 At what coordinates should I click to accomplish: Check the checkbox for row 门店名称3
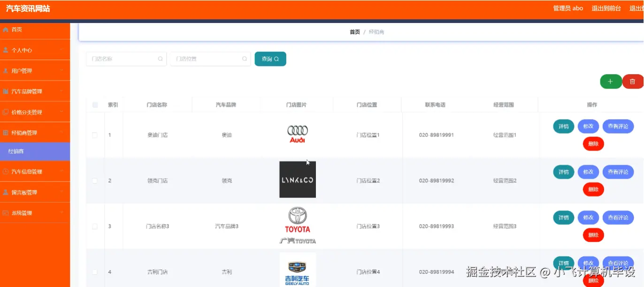pos(95,227)
